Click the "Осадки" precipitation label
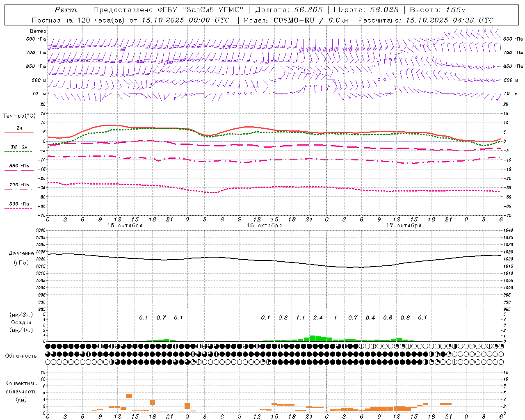This screenshot has width=525, height=420. click(21, 322)
